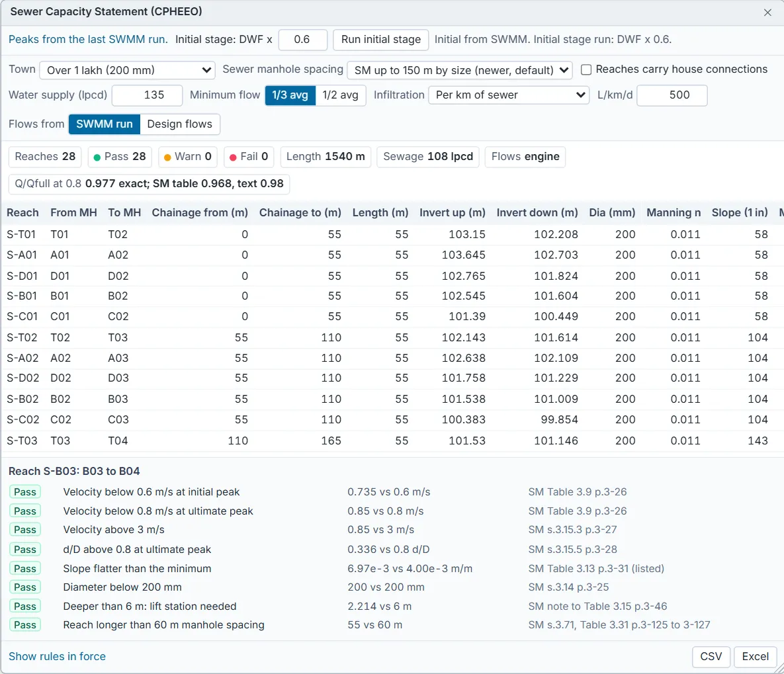784x674 pixels.
Task: Select reach row S-T01
Action: coord(392,235)
